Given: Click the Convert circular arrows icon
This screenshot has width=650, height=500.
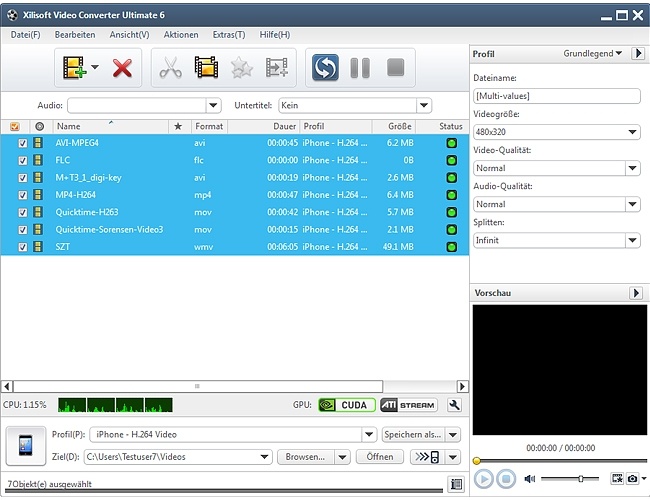Looking at the screenshot, I should (x=323, y=68).
